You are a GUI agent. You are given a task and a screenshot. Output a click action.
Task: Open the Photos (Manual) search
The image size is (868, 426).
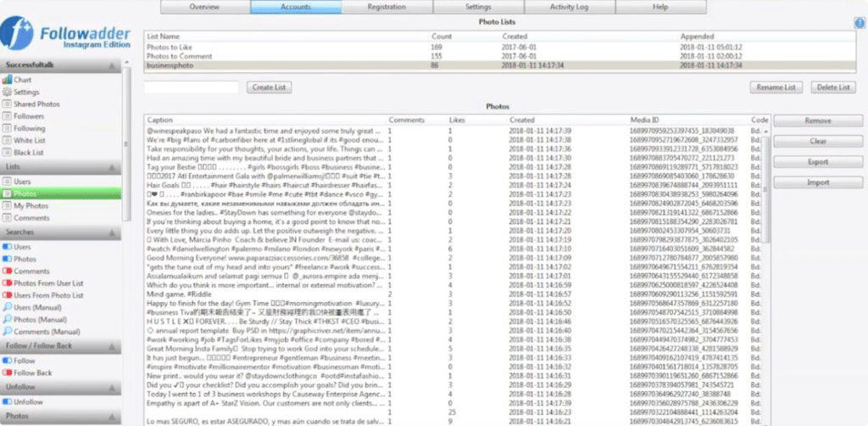[x=33, y=320]
